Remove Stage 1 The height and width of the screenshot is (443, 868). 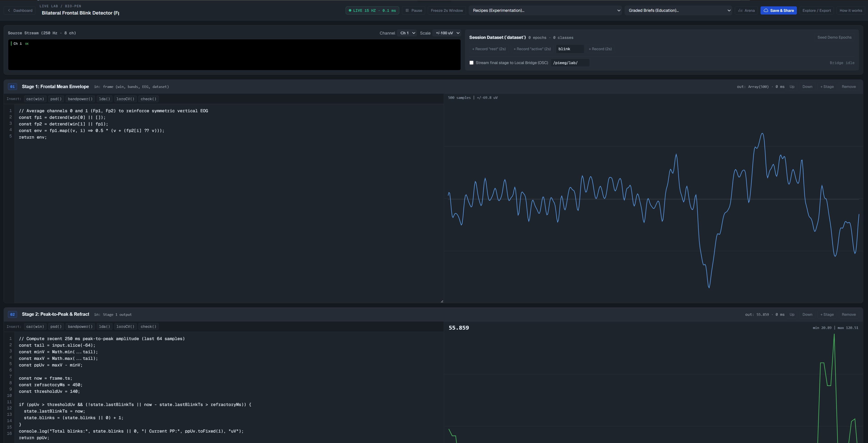pyautogui.click(x=848, y=87)
